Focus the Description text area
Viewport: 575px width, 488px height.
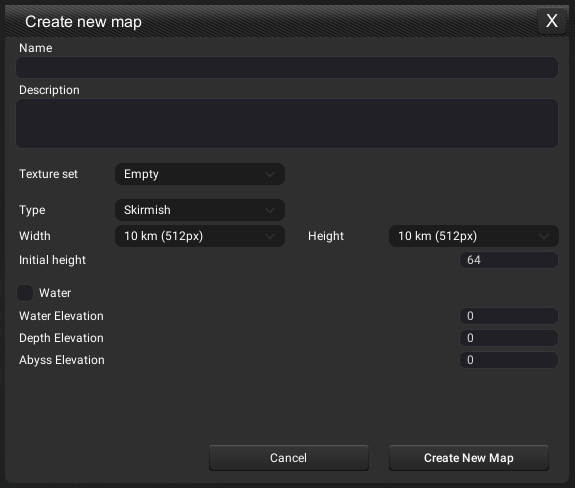coord(287,123)
